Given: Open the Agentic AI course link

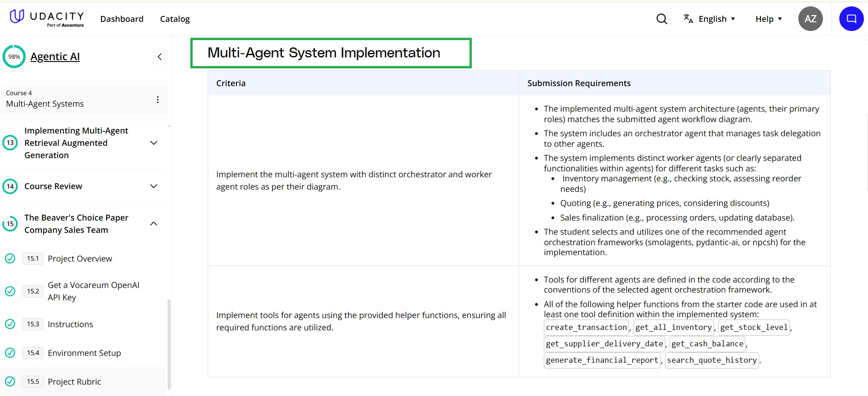Looking at the screenshot, I should click(x=55, y=57).
